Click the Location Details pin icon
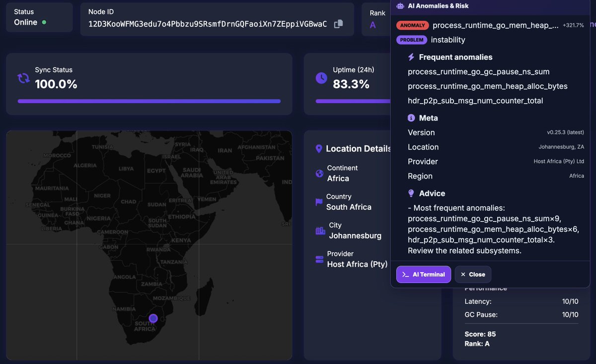596x364 pixels. (318, 148)
